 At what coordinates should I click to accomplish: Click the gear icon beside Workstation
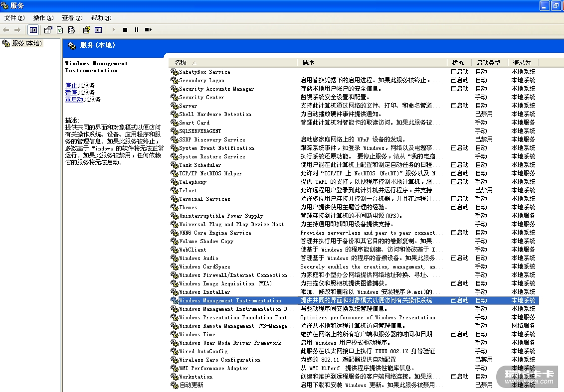pyautogui.click(x=175, y=377)
